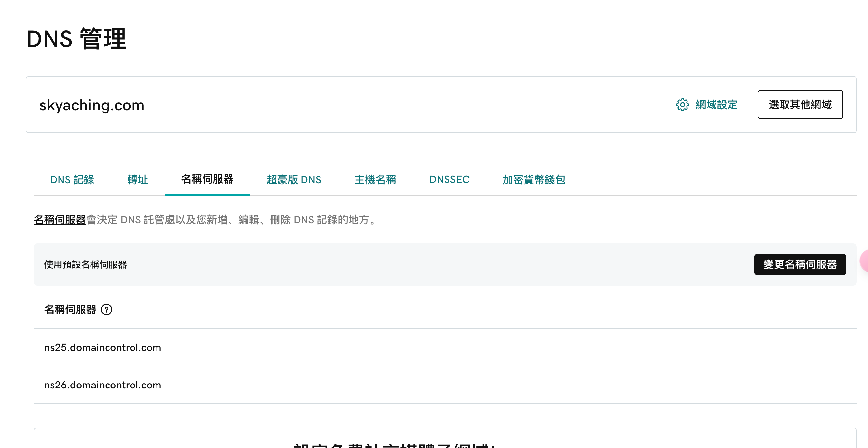This screenshot has height=448, width=868.
Task: Click the 使用預設名稱伺服器 label
Action: 85,264
